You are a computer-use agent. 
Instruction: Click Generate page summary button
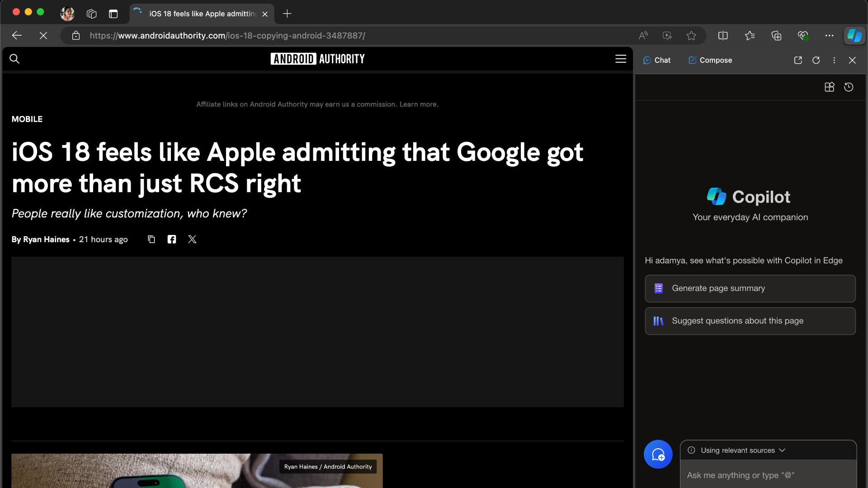tap(750, 288)
